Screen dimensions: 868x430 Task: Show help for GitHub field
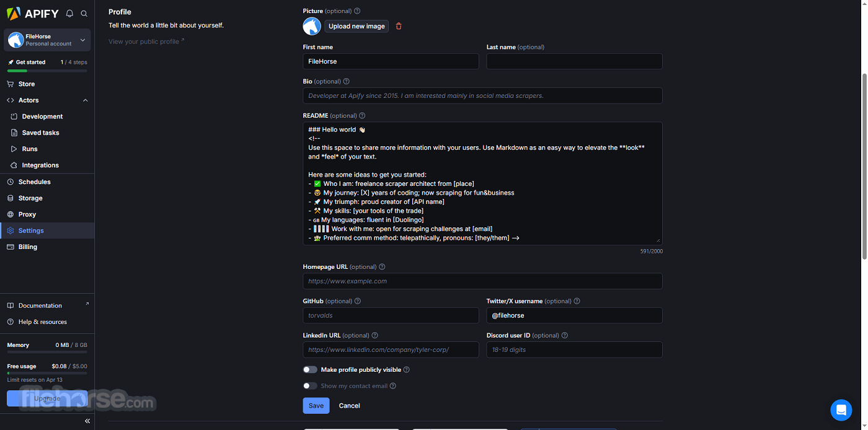pyautogui.click(x=358, y=301)
